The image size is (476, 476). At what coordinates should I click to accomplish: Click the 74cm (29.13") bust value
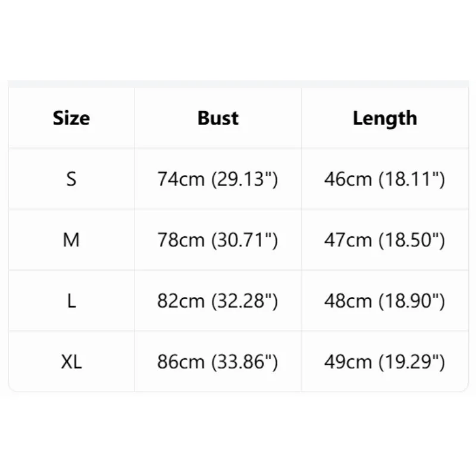(x=218, y=179)
